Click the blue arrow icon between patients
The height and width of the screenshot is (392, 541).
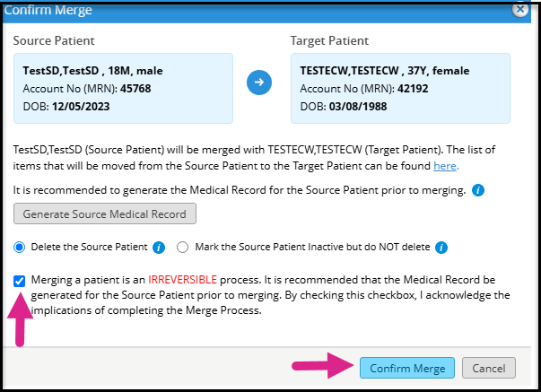pyautogui.click(x=260, y=83)
